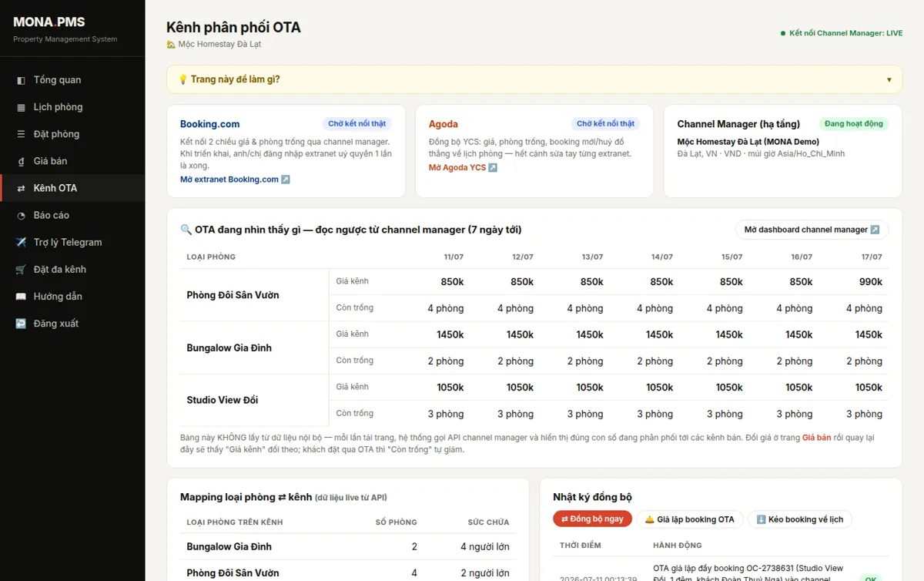Viewport: 924px width, 581px height.
Task: Open the Mở extranet Booking.com link
Action: (x=235, y=180)
